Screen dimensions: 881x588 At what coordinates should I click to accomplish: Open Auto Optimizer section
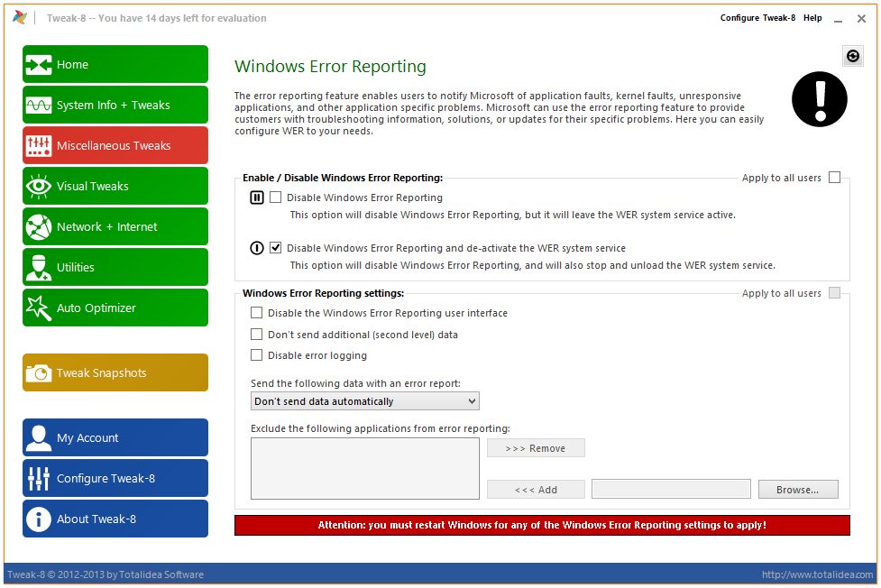click(115, 308)
